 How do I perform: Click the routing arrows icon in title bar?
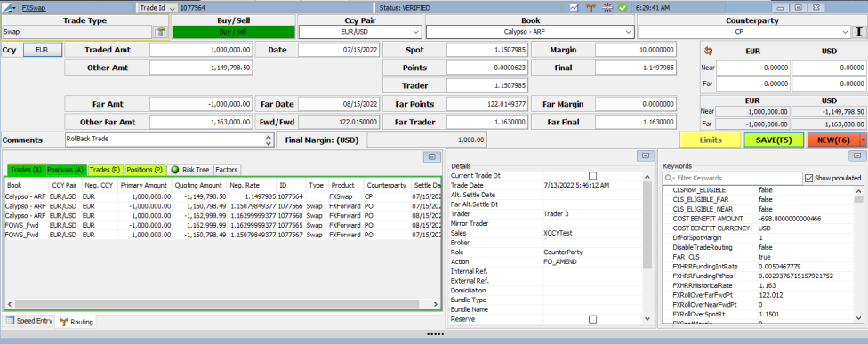tap(591, 8)
